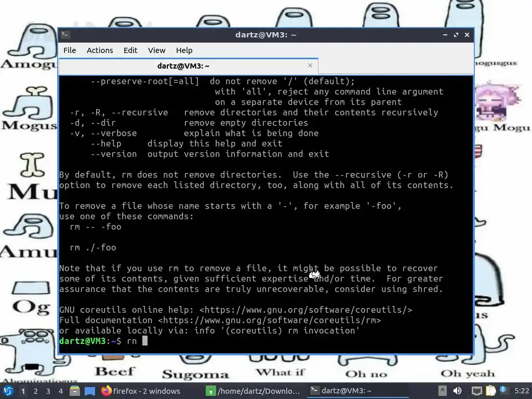This screenshot has width=532, height=399.
Task: Close the dartz@VM3: ~ terminal tab
Action: click(310, 65)
